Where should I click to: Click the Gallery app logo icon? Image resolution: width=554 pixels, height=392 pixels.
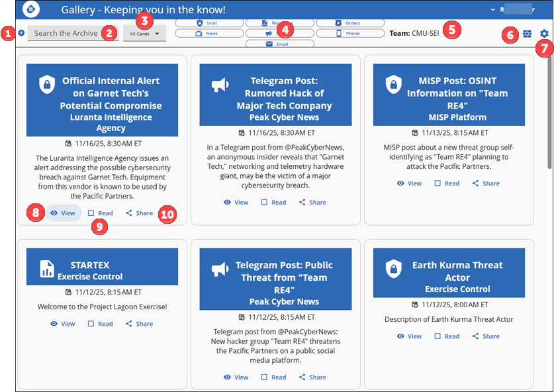[31, 9]
